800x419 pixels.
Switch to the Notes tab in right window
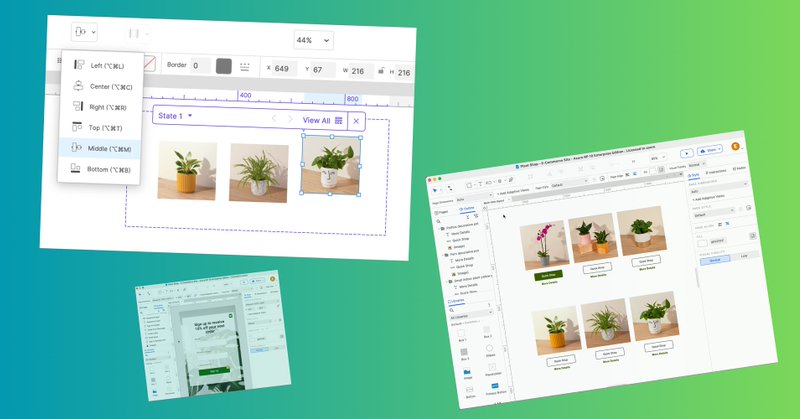tap(740, 168)
